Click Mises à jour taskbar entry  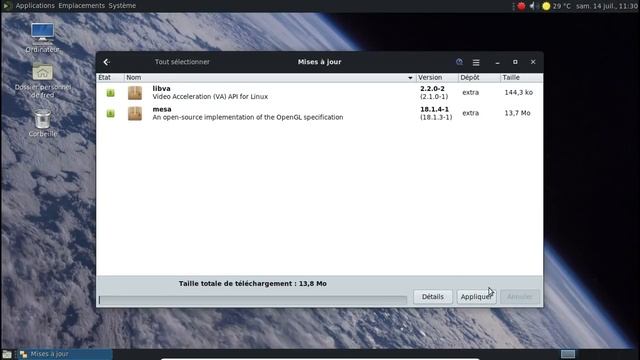(x=65, y=354)
